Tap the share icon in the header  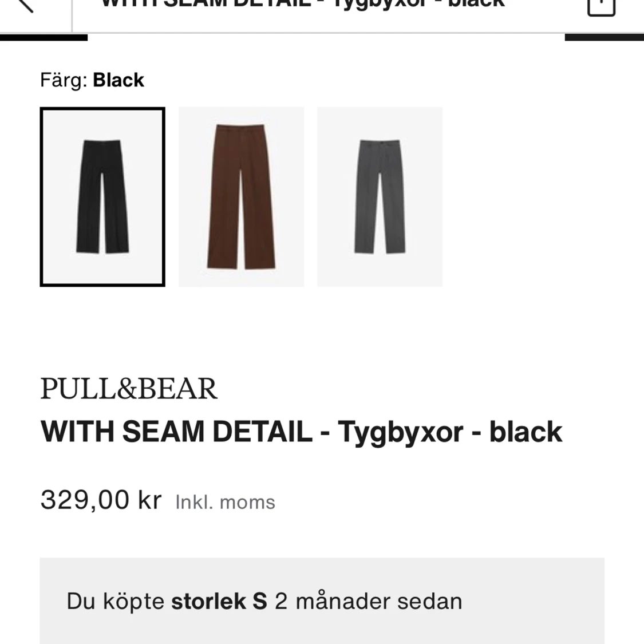601,6
